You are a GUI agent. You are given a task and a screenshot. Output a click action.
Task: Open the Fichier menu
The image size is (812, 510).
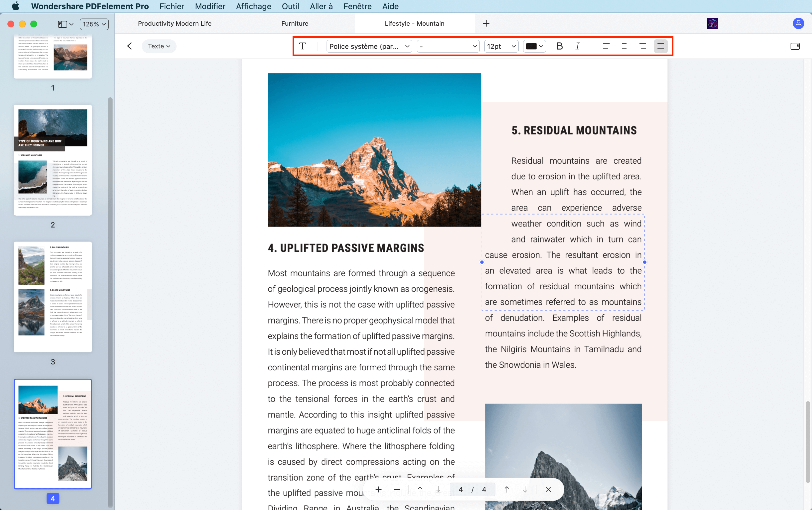(x=171, y=7)
